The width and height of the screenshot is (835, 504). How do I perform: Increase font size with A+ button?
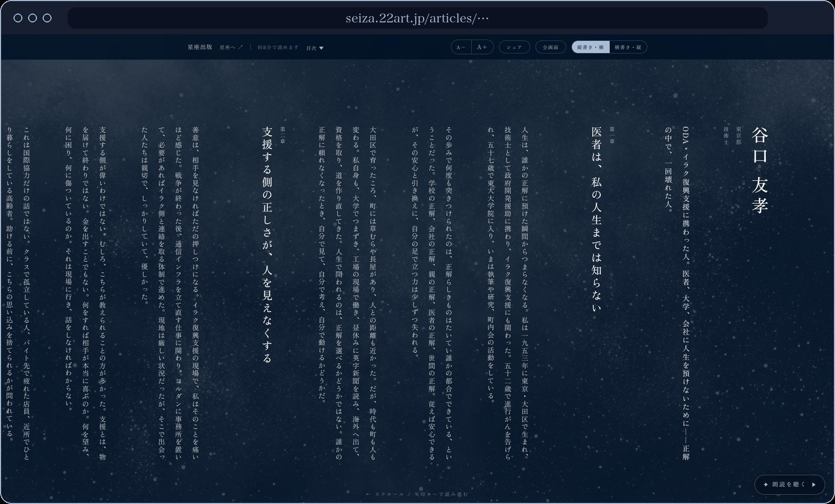click(482, 47)
